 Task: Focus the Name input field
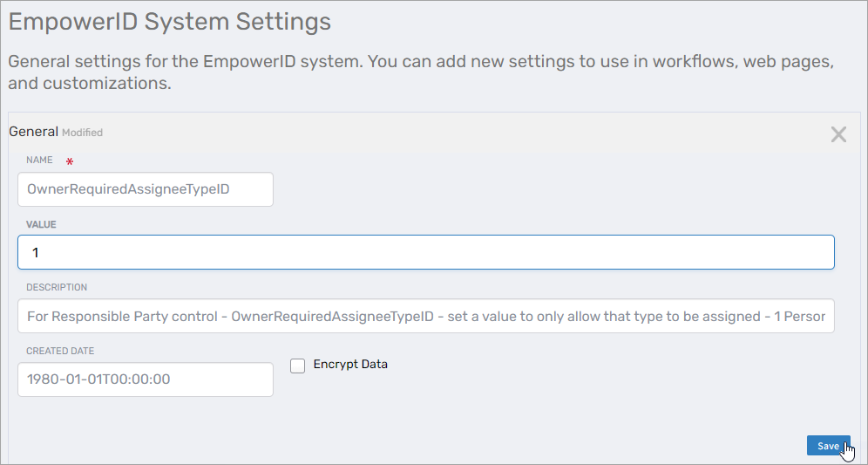pos(146,189)
